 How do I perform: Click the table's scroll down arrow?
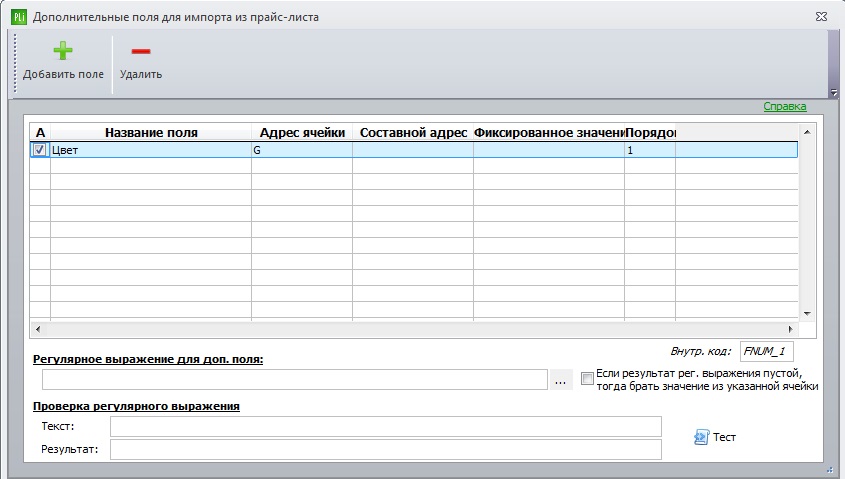point(807,314)
